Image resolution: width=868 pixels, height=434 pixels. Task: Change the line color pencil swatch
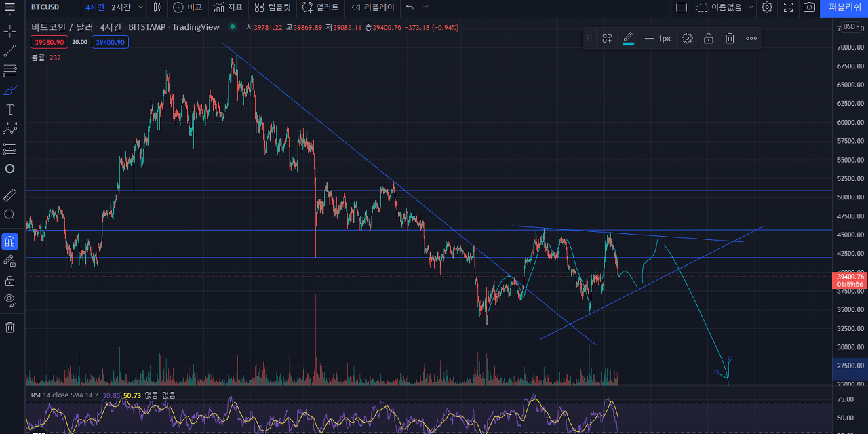click(628, 39)
